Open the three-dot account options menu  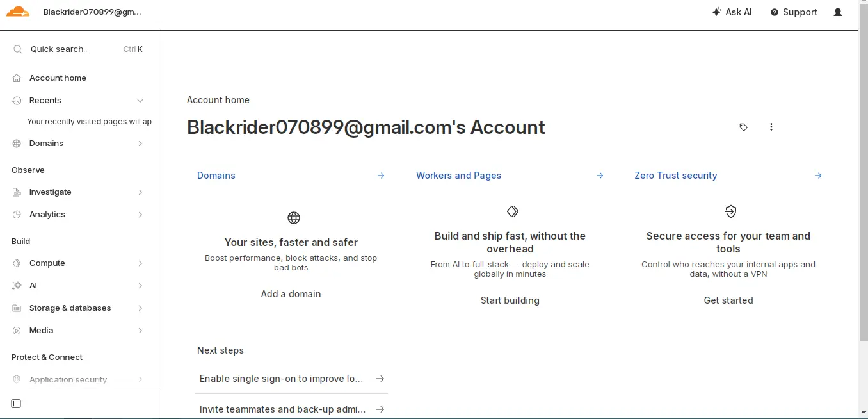coord(771,127)
